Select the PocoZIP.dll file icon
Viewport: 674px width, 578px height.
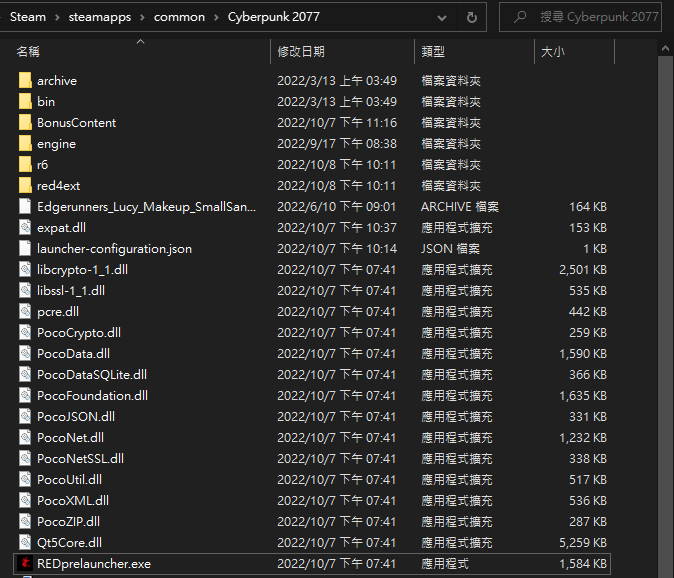tap(25, 522)
